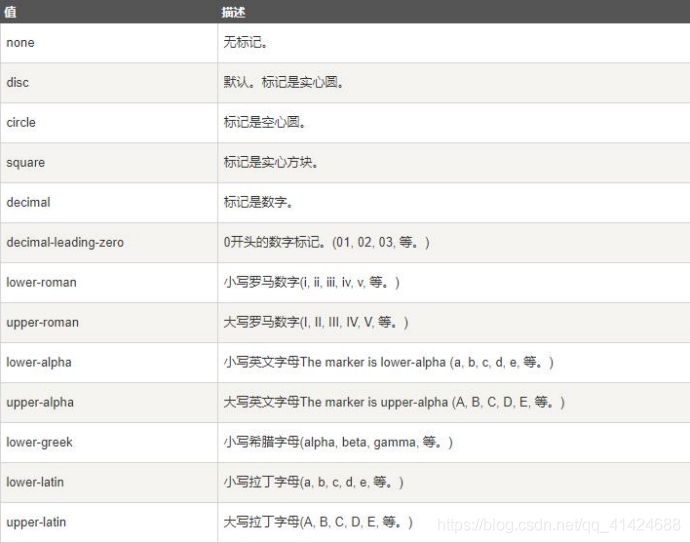The image size is (690, 543).
Task: Click the description '小写拉丁字母(a, b, c...'
Action: coord(313,482)
